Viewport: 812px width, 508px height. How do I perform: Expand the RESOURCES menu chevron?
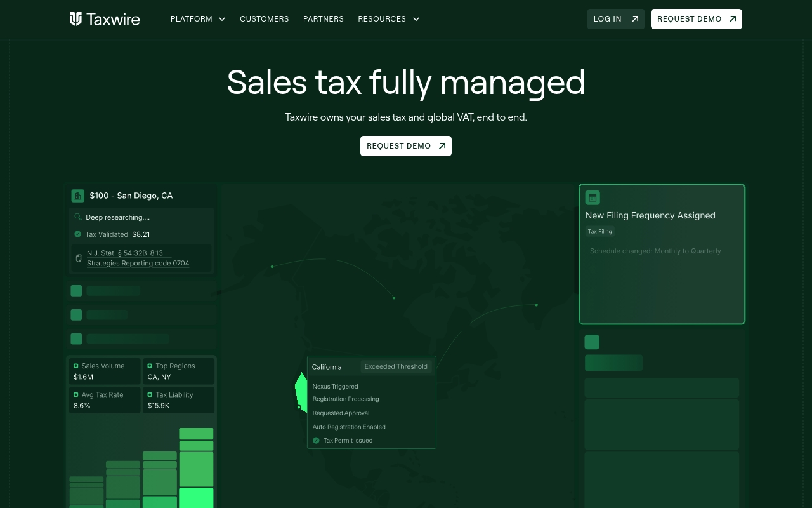(416, 19)
